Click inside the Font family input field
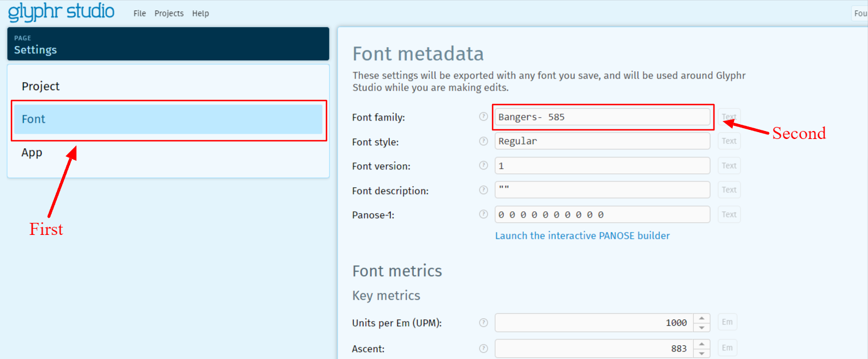Viewport: 868px width, 359px height. pyautogui.click(x=601, y=117)
